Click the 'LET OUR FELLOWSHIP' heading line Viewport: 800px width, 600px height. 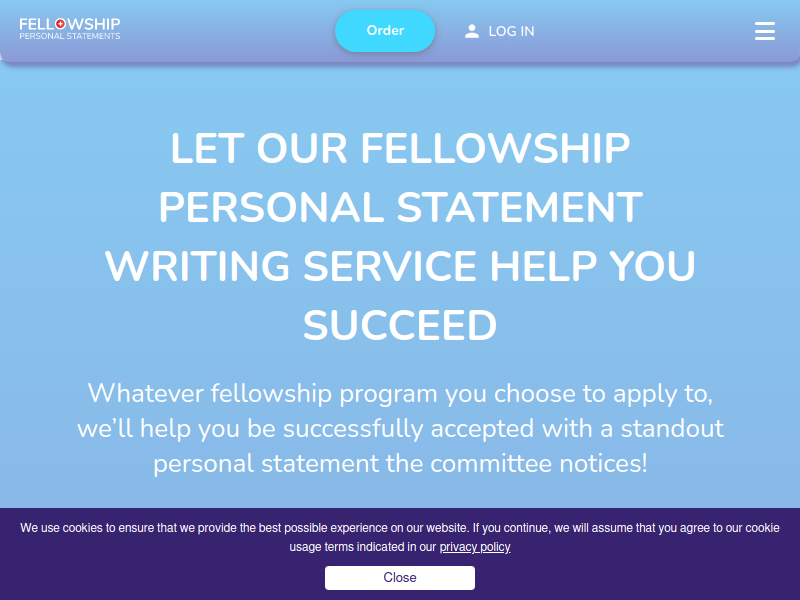400,148
